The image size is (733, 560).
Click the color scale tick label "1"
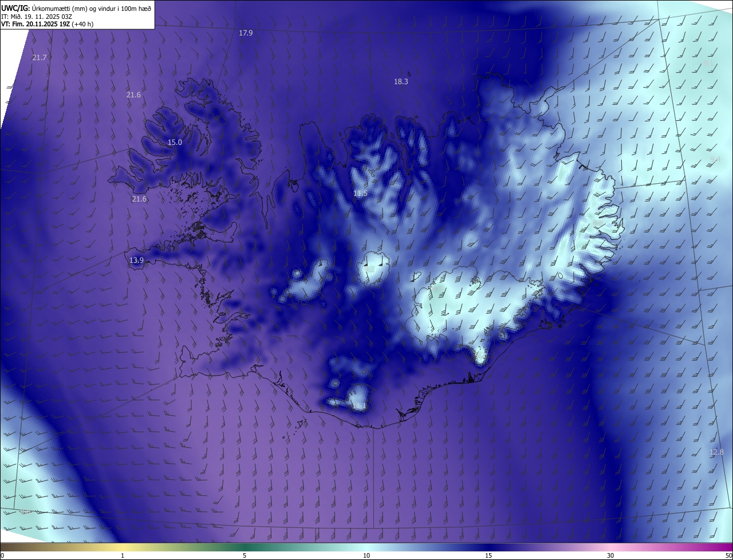pyautogui.click(x=123, y=555)
